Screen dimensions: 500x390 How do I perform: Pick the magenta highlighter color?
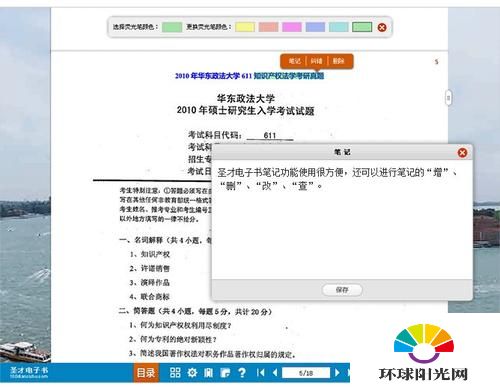292,27
